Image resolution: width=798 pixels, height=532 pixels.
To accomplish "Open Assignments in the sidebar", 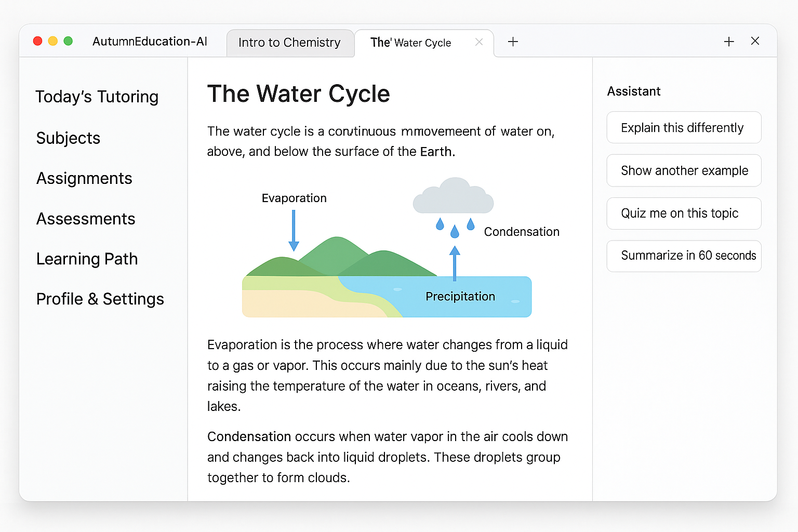I will [x=84, y=178].
